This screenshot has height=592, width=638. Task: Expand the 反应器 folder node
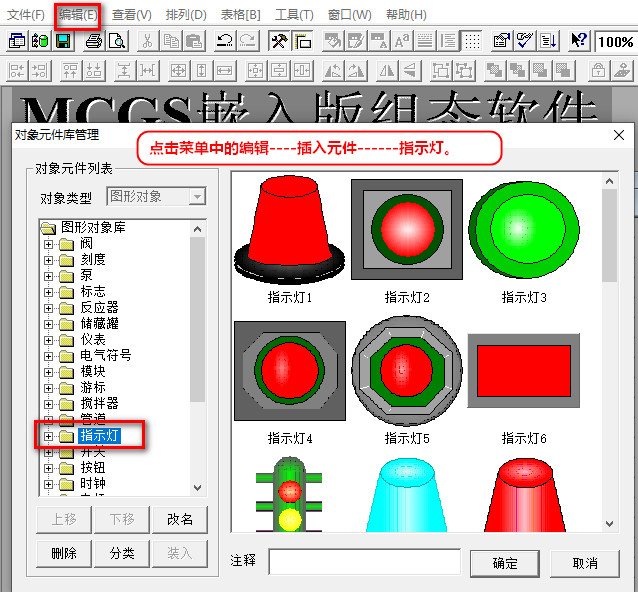[48, 308]
